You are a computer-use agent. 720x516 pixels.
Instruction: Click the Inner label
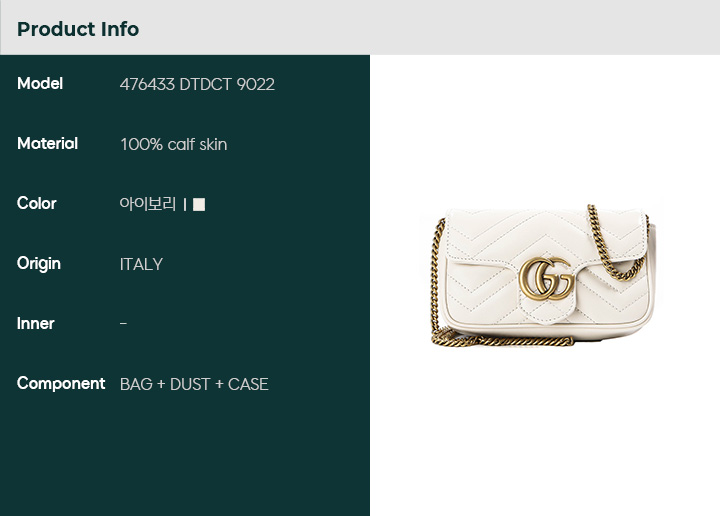tap(35, 324)
